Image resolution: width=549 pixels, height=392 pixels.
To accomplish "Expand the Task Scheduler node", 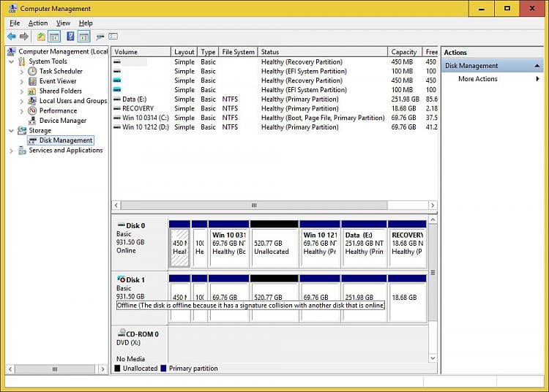I will 22,72.
